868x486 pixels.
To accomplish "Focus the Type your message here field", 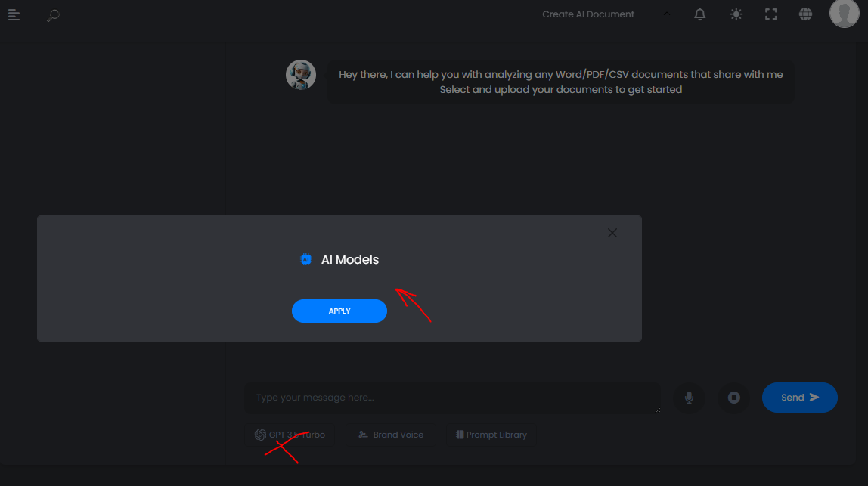I will 453,398.
